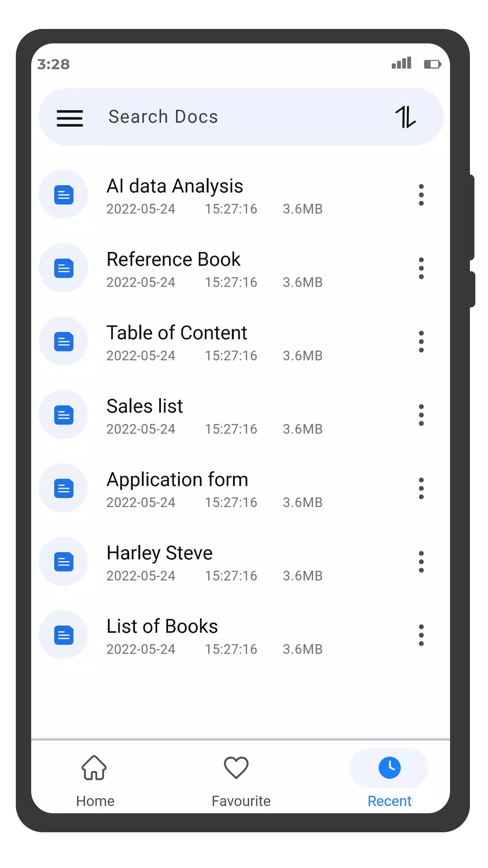
Task: Open the Reference Book document icon
Action: click(x=64, y=268)
